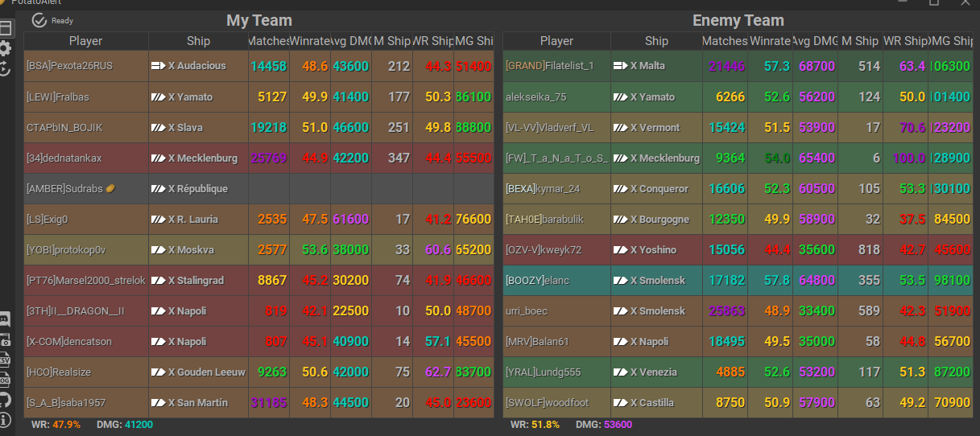The width and height of the screenshot is (980, 436).
Task: Click the Ready status checkmark icon
Action: (x=39, y=20)
